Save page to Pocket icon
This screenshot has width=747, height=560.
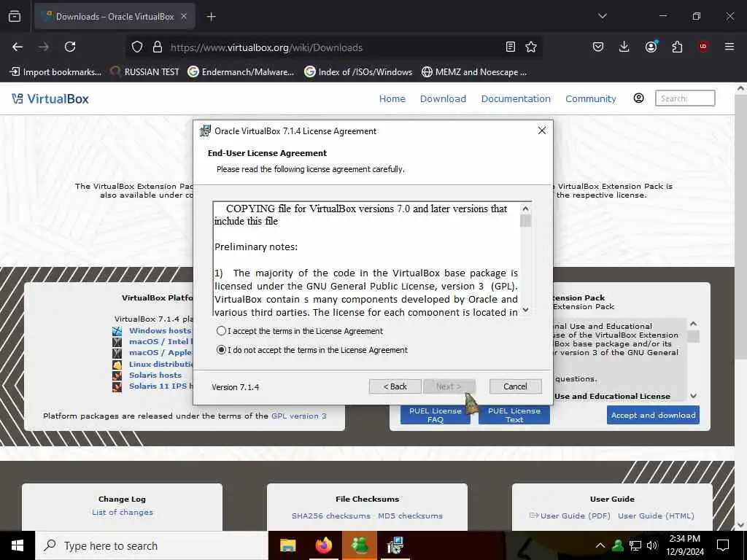pos(598,47)
